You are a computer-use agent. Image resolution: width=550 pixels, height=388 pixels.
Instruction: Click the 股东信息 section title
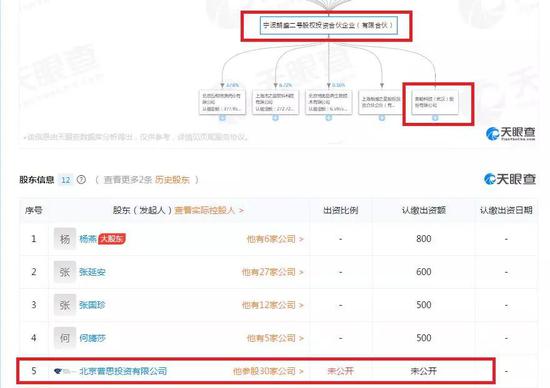(36, 180)
